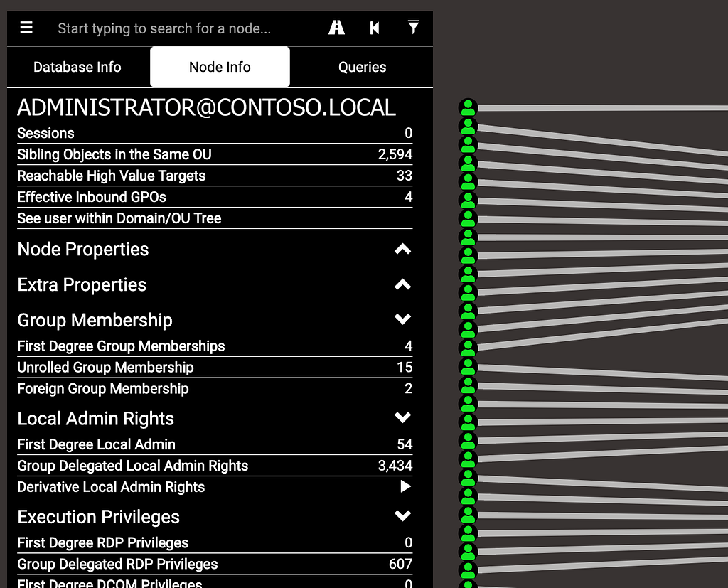Open Reachable High Value Targets

click(x=215, y=176)
